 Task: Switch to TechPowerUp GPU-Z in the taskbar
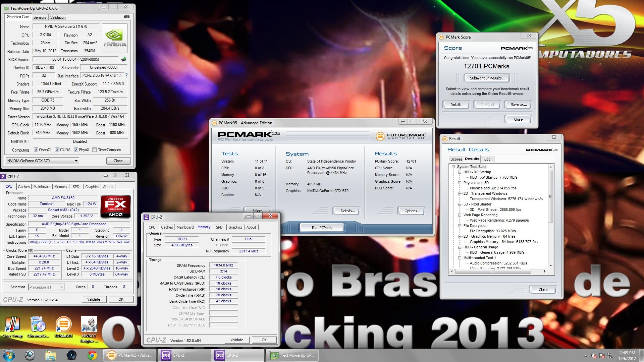(x=292, y=355)
